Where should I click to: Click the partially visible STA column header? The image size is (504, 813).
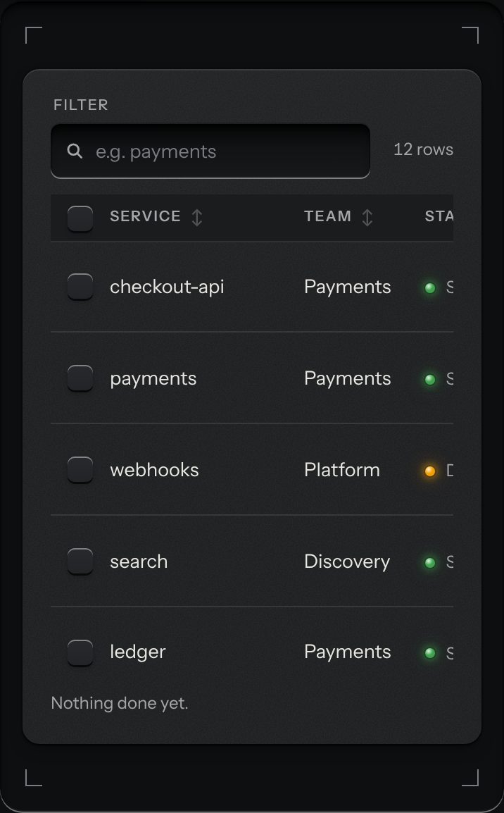click(439, 216)
